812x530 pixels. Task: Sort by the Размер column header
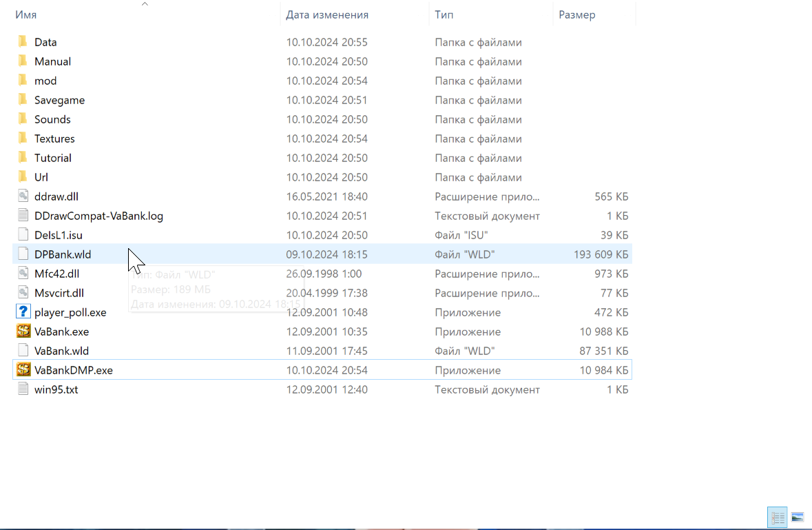point(577,14)
